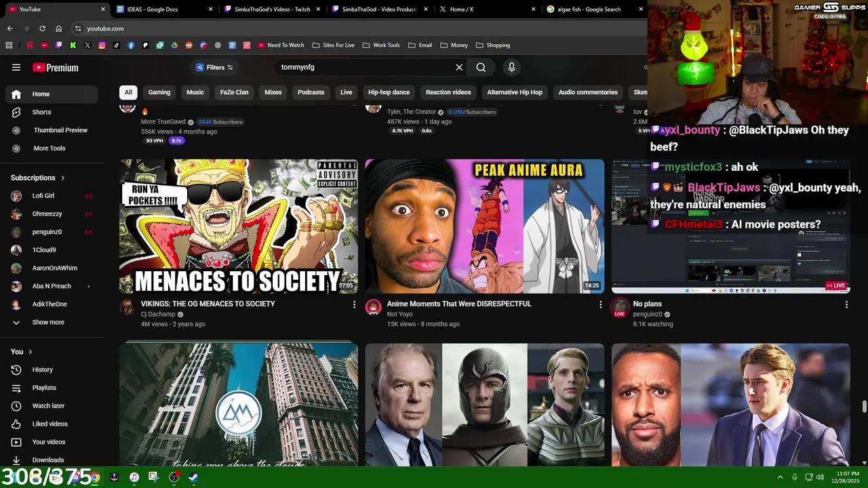
Task: Open the Lofi Girl subscription
Action: [x=52, y=196]
